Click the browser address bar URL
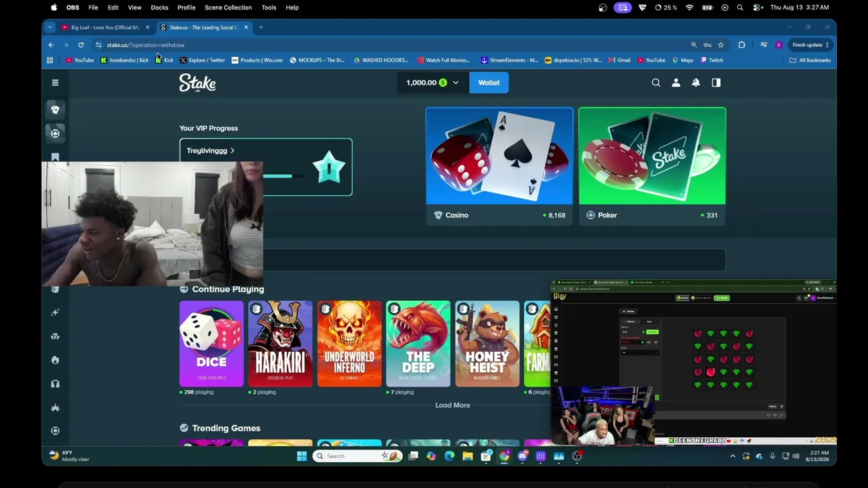This screenshot has height=488, width=868. [145, 45]
